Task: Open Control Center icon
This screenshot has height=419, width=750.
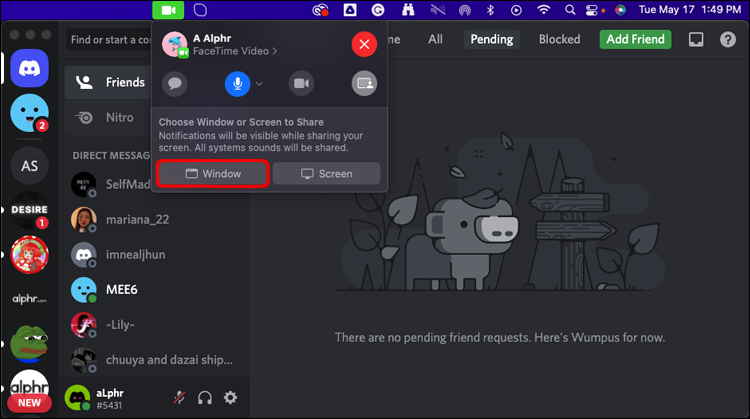Action: tap(592, 10)
